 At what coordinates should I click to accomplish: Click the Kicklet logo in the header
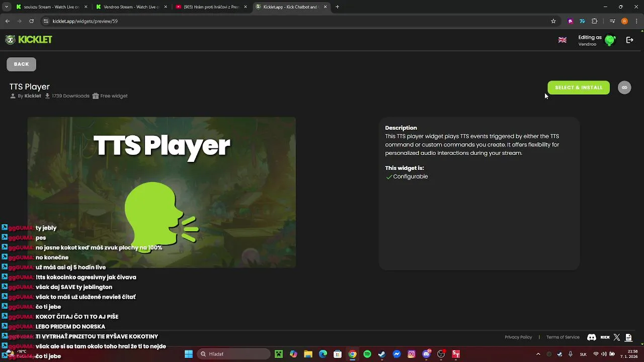(x=29, y=40)
